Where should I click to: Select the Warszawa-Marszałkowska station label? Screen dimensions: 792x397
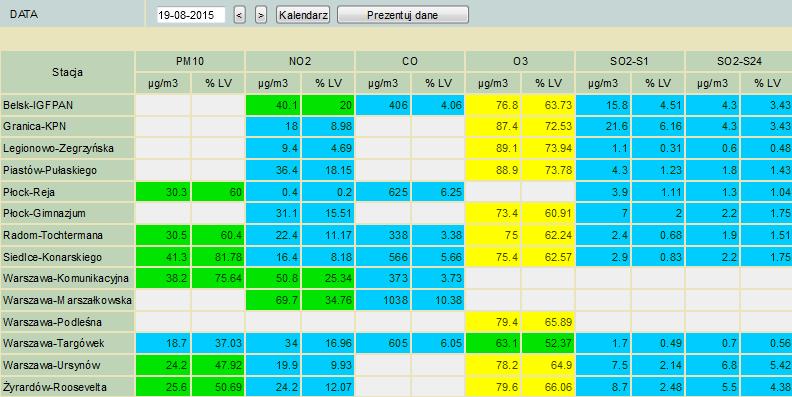point(67,301)
